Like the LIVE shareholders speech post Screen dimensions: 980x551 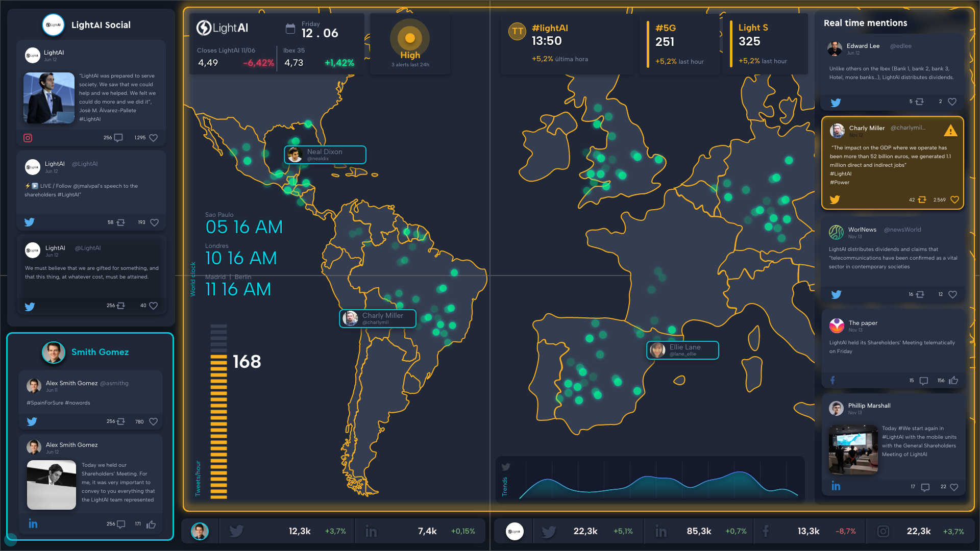(x=154, y=222)
